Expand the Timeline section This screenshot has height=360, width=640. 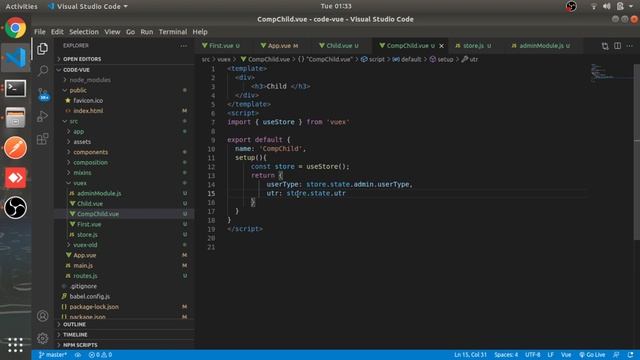[124, 334]
